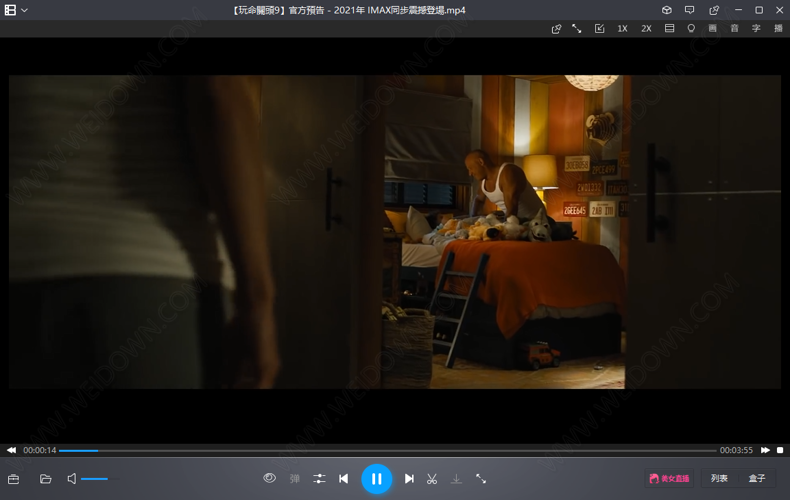Open the pink 美女直播 button
790x500 pixels.
(669, 478)
